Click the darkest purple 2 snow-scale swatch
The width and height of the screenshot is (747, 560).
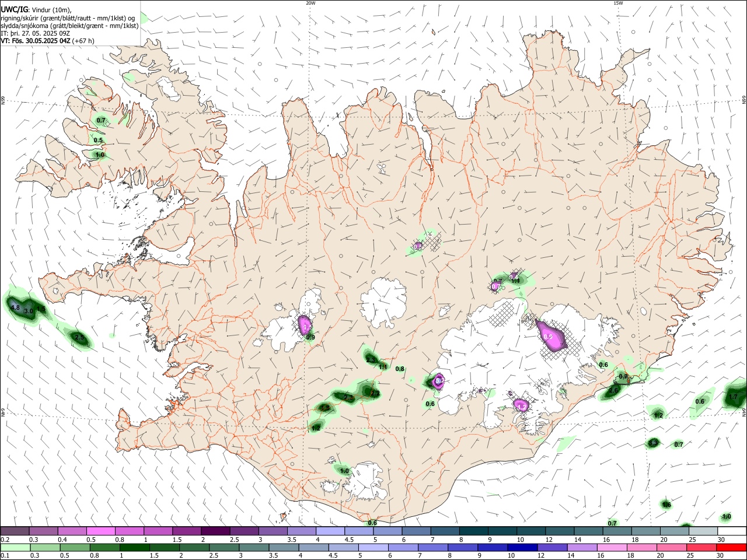point(215,531)
